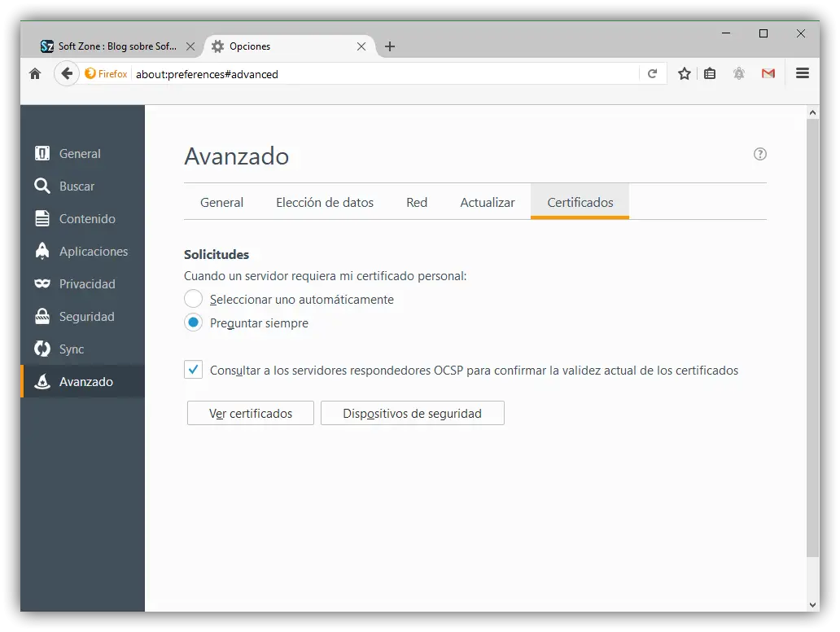
Task: Open the bookmarks list icon
Action: (710, 74)
